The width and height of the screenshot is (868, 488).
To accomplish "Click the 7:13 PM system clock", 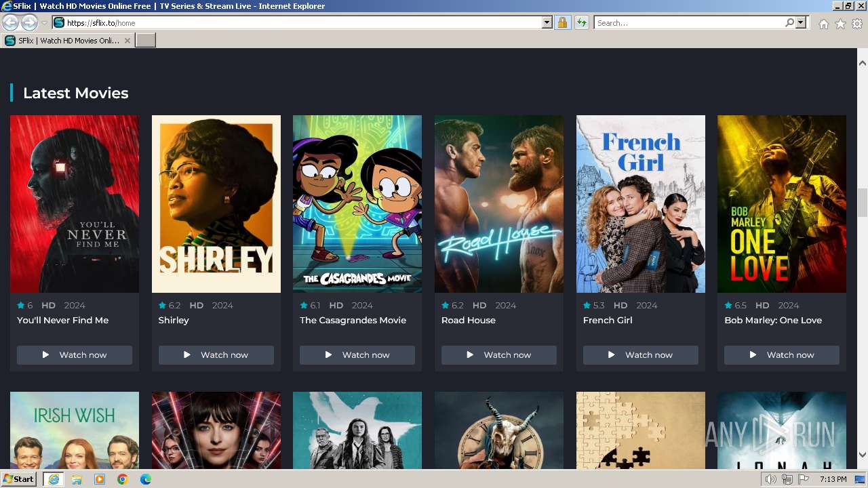I will 833,479.
